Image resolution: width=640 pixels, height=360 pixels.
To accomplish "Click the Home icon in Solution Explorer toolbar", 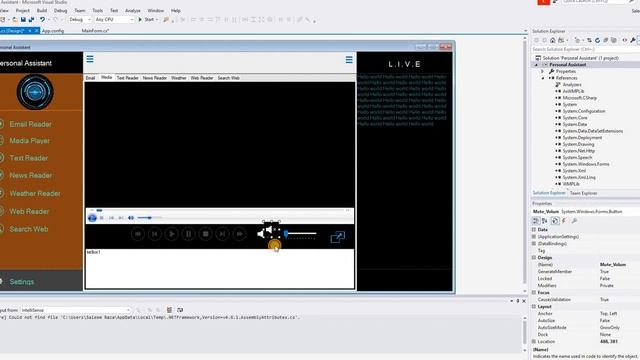I will 552,40.
